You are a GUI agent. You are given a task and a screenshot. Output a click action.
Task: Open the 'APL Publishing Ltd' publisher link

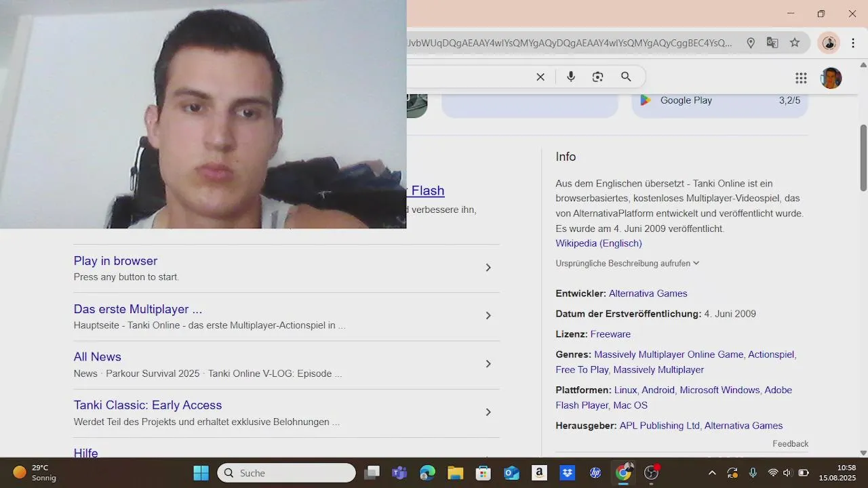click(x=659, y=426)
